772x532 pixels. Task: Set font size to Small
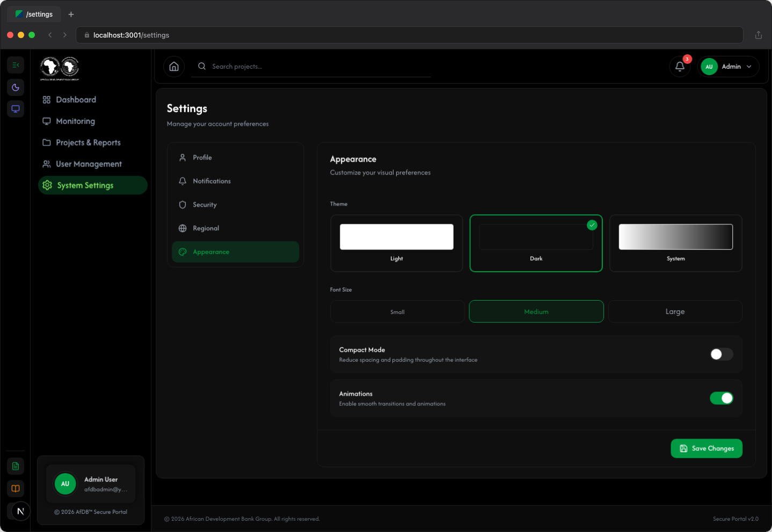[397, 311]
